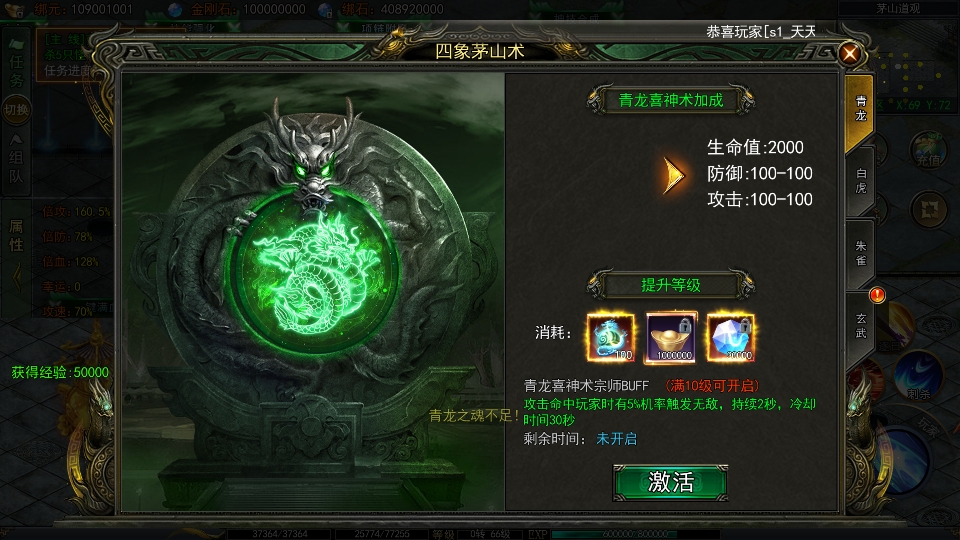Click the gold ingot cost icon
The width and height of the screenshot is (960, 540).
(x=670, y=337)
